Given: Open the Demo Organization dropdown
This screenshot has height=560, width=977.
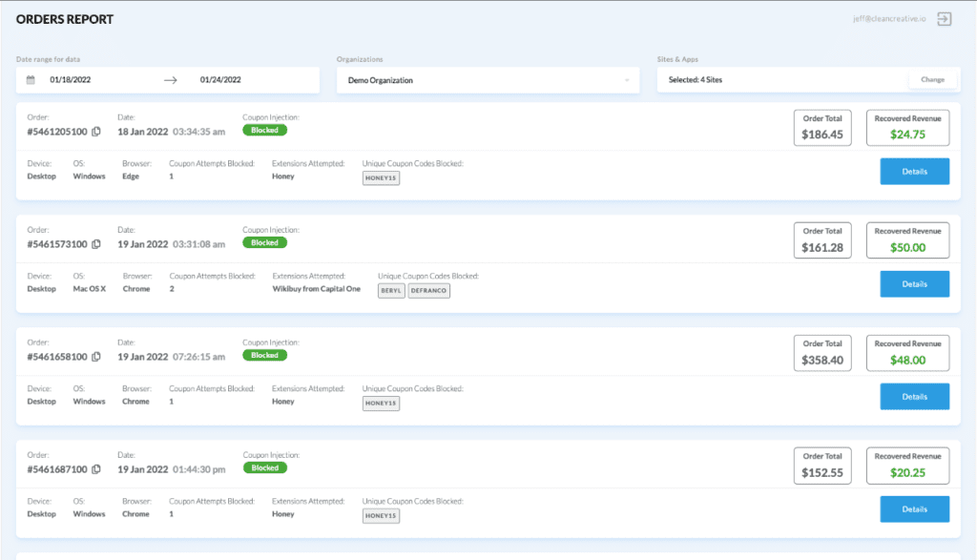Looking at the screenshot, I should 488,80.
